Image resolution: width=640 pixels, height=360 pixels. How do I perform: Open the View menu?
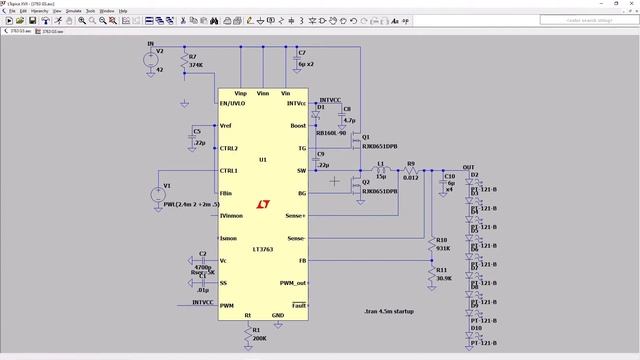point(57,11)
